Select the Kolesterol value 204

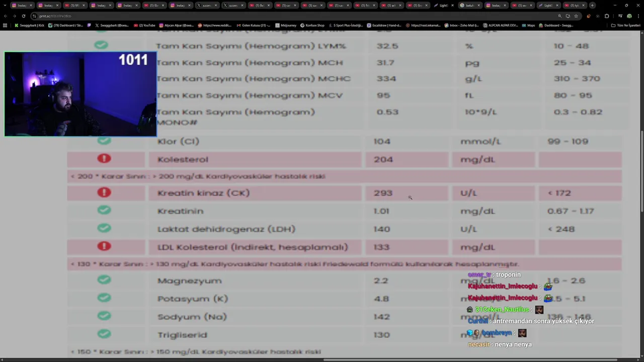point(383,159)
